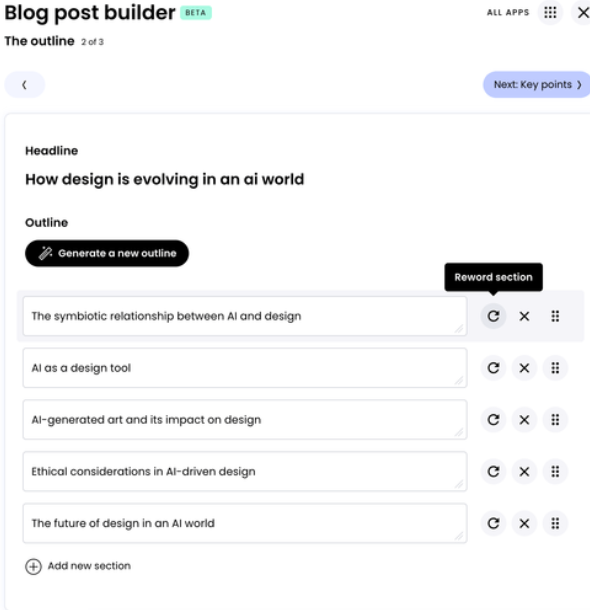This screenshot has height=610, width=590.
Task: Delete the 'AI as a design tool' section
Action: click(x=524, y=368)
